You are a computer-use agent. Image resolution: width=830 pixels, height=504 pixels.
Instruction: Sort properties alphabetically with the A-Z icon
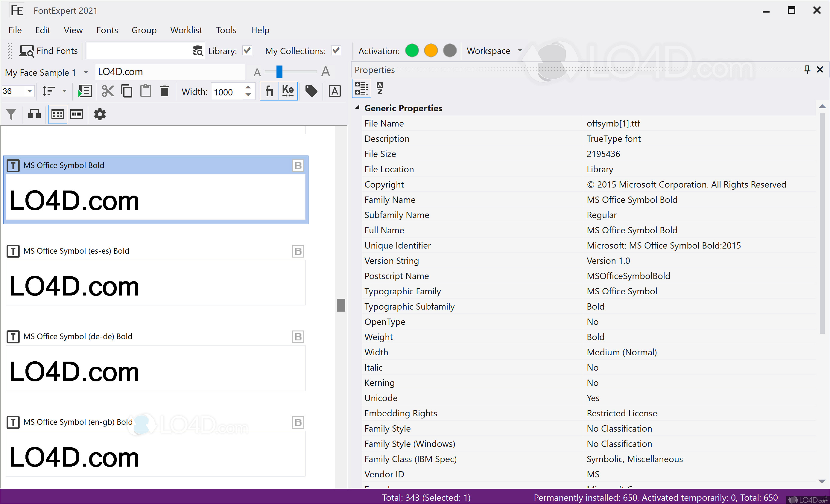click(x=379, y=88)
